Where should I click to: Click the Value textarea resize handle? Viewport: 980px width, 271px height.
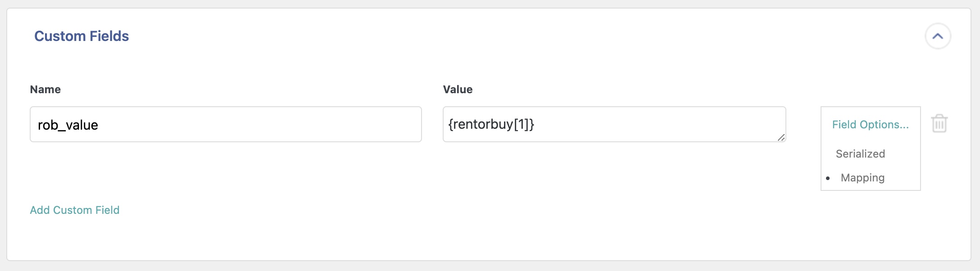coord(781,138)
